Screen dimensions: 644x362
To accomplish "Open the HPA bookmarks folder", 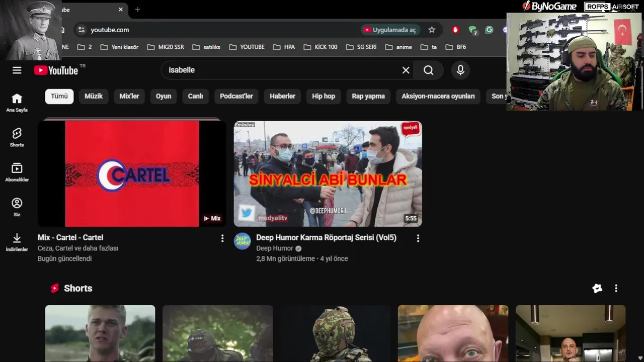I will click(284, 47).
